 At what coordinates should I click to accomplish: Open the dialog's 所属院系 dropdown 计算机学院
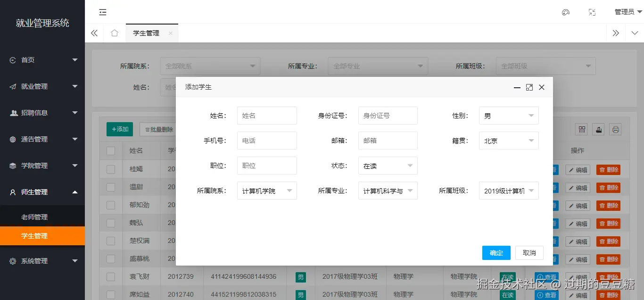tap(267, 191)
